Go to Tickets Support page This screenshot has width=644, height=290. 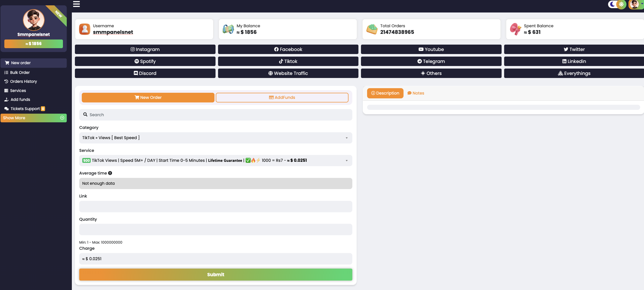click(x=25, y=109)
